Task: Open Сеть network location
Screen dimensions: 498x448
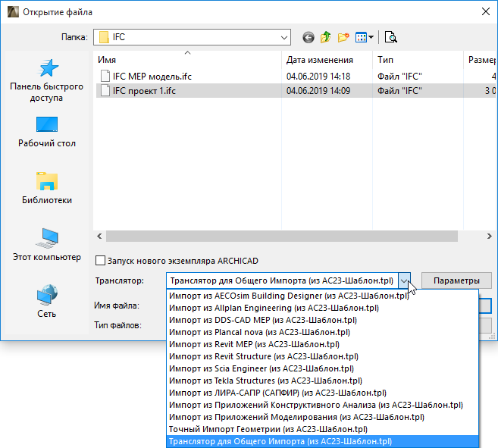Action: point(47,301)
